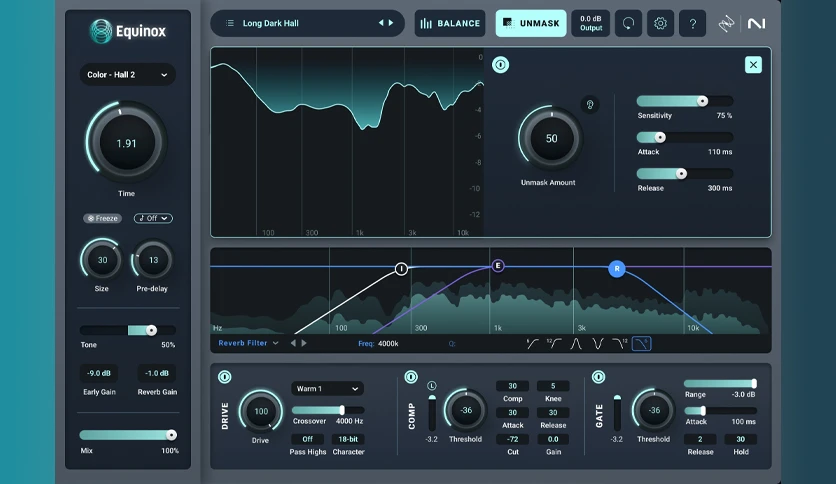
Task: Open the settings gear icon
Action: pyautogui.click(x=660, y=23)
